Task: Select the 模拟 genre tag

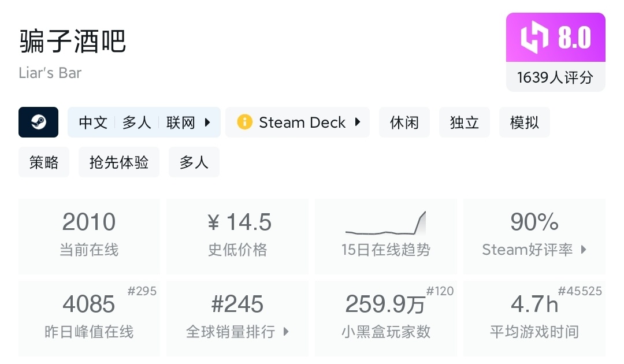Action: tap(525, 122)
